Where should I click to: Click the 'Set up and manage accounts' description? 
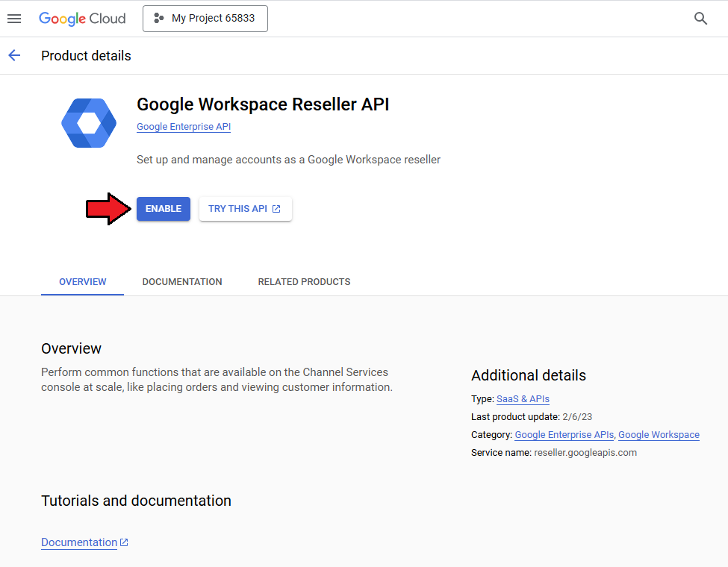(288, 160)
